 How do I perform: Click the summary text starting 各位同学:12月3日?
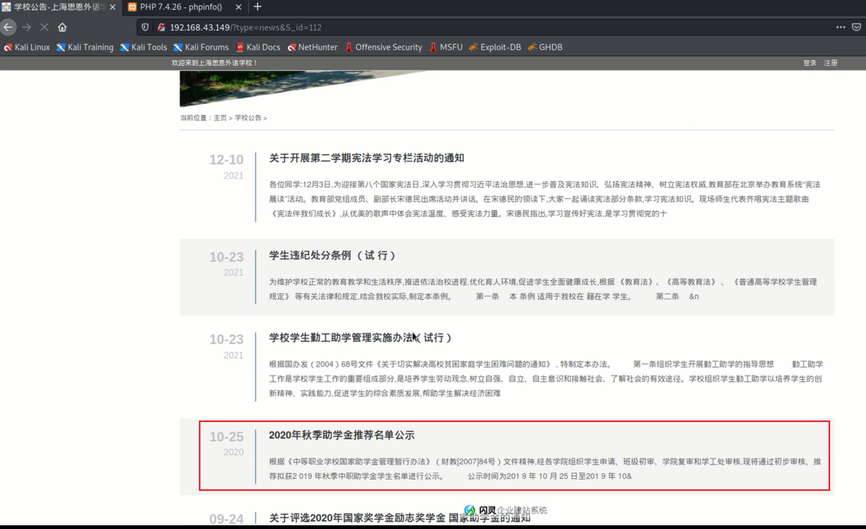[x=545, y=199]
